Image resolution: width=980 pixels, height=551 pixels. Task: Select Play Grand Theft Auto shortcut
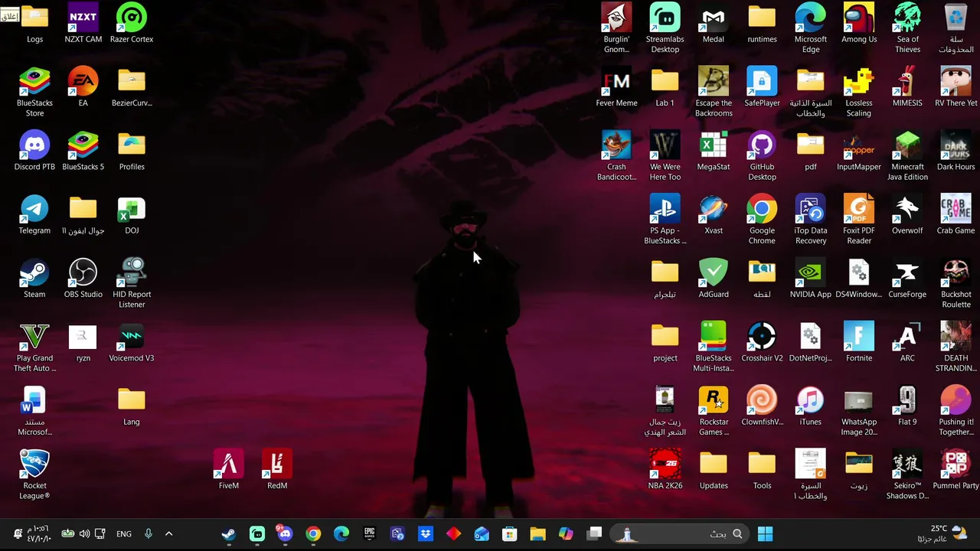pos(34,348)
